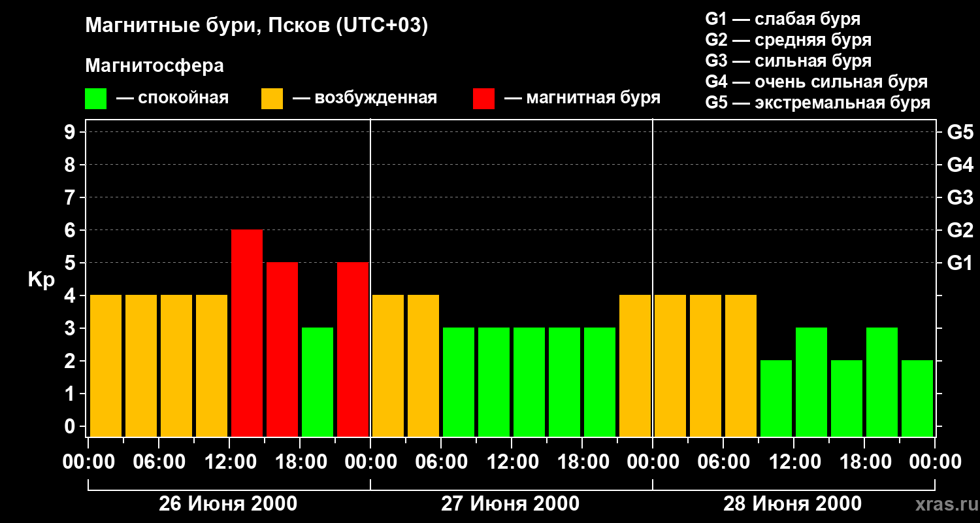The height and width of the screenshot is (523, 980).
Task: Click 'G3 — сильная буря' legend line
Action: pos(789,61)
